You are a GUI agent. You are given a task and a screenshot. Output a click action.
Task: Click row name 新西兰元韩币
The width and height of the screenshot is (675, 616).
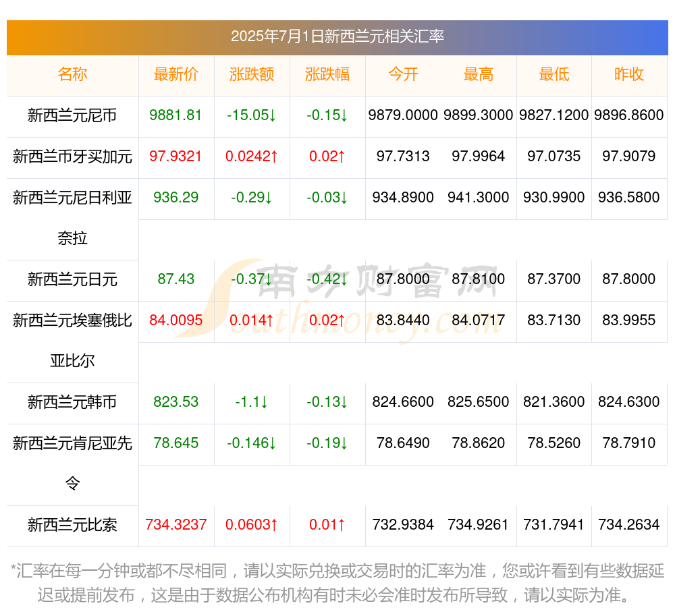[x=72, y=402]
